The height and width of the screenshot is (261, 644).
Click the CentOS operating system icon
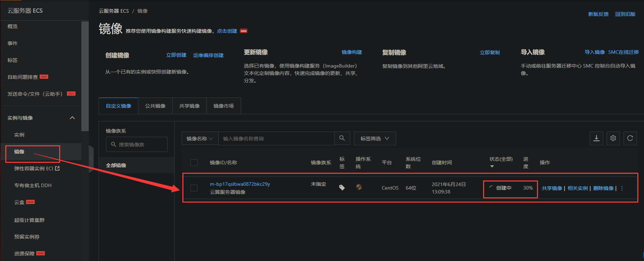tap(359, 187)
